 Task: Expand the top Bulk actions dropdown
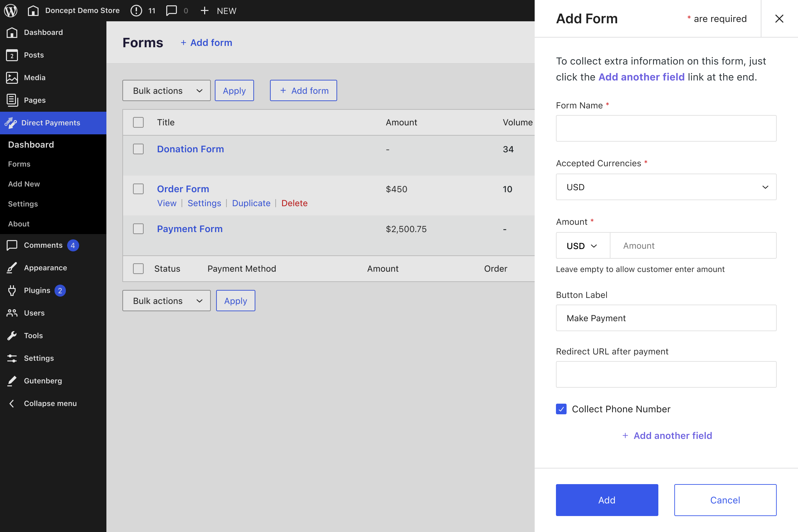click(166, 90)
